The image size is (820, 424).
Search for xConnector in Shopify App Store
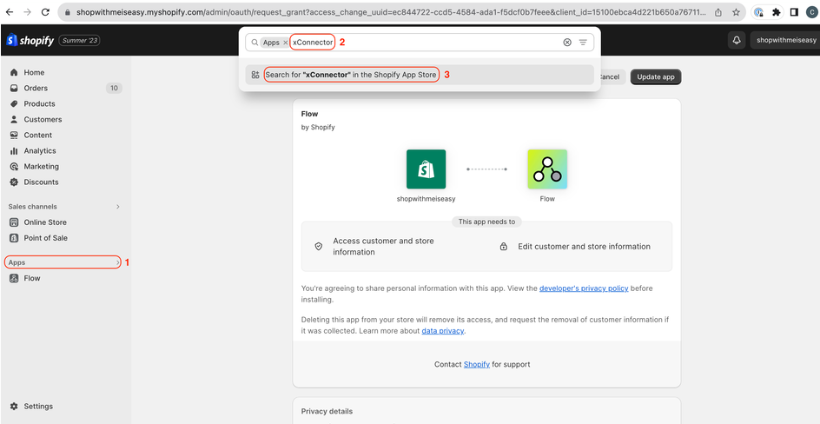click(x=419, y=75)
